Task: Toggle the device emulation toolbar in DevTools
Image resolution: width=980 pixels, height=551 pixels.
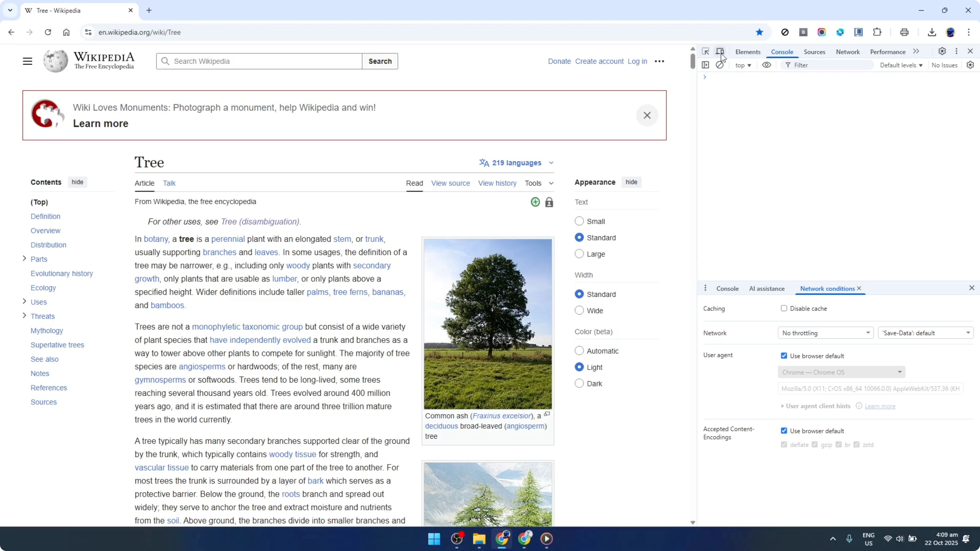Action: coord(720,51)
